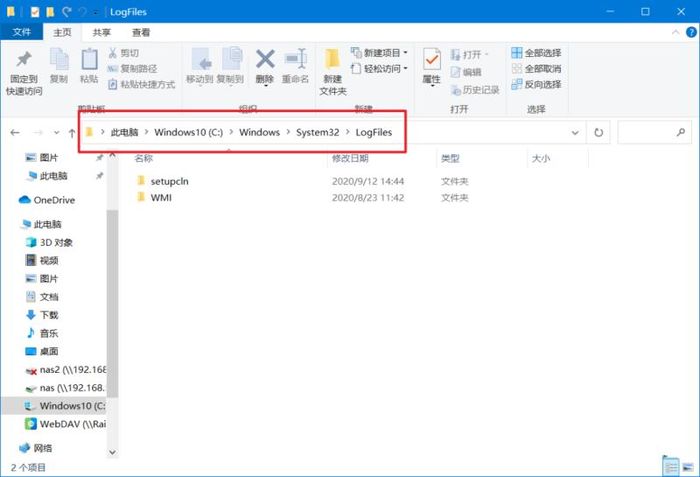Image resolution: width=700 pixels, height=477 pixels.
Task: Click the navigation pane scrollbar down arrow
Action: pos(112,452)
